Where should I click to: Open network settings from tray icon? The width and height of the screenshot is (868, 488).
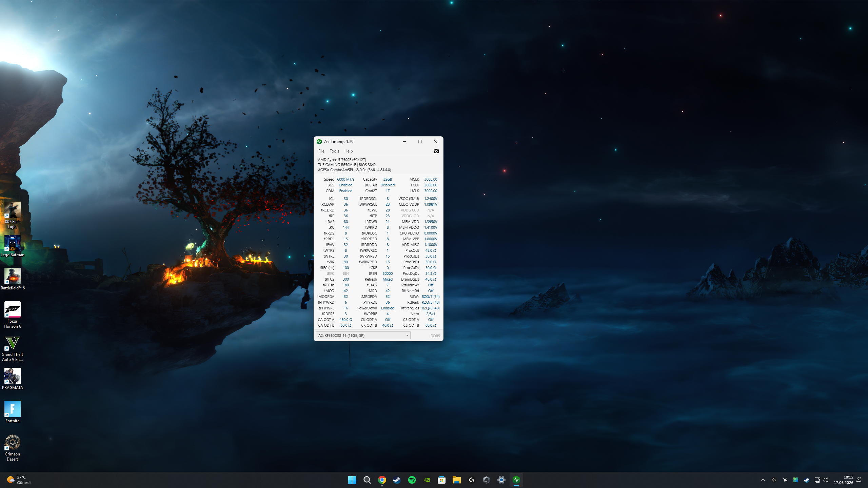817,480
